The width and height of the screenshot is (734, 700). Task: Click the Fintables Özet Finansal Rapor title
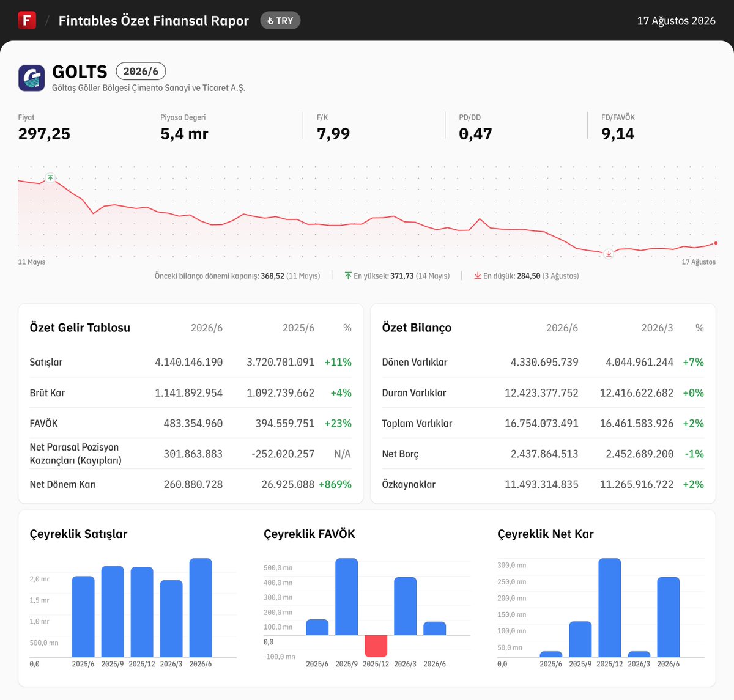pos(154,21)
